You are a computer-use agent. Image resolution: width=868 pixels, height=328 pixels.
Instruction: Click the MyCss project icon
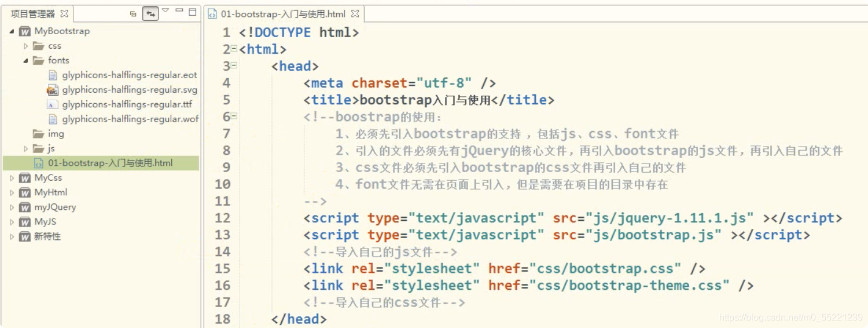coord(25,178)
